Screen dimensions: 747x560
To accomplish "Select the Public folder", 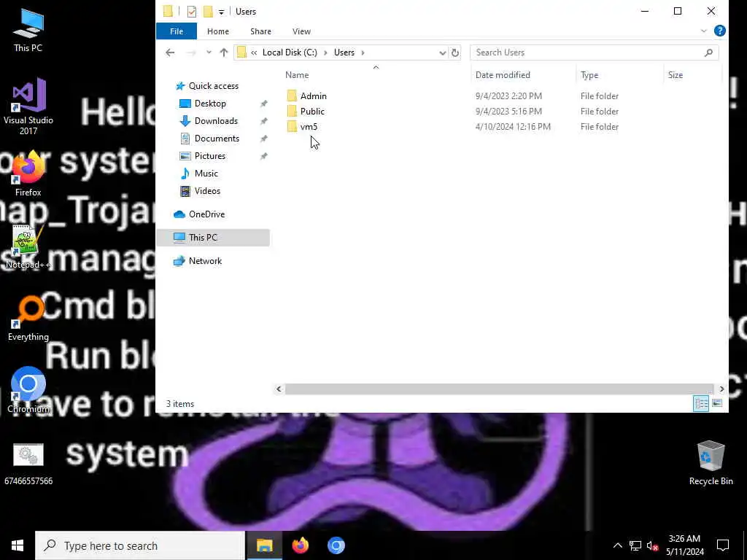I will pyautogui.click(x=312, y=112).
